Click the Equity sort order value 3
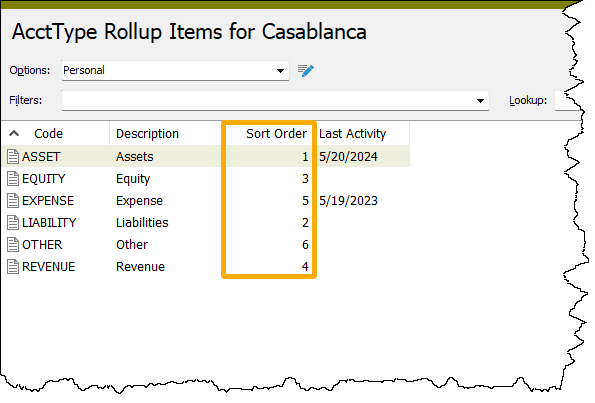Viewport: 595px width, 403px height. (x=305, y=179)
